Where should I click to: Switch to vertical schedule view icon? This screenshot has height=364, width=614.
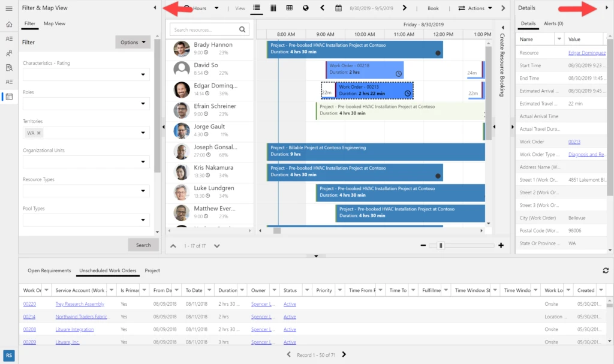[x=273, y=8]
